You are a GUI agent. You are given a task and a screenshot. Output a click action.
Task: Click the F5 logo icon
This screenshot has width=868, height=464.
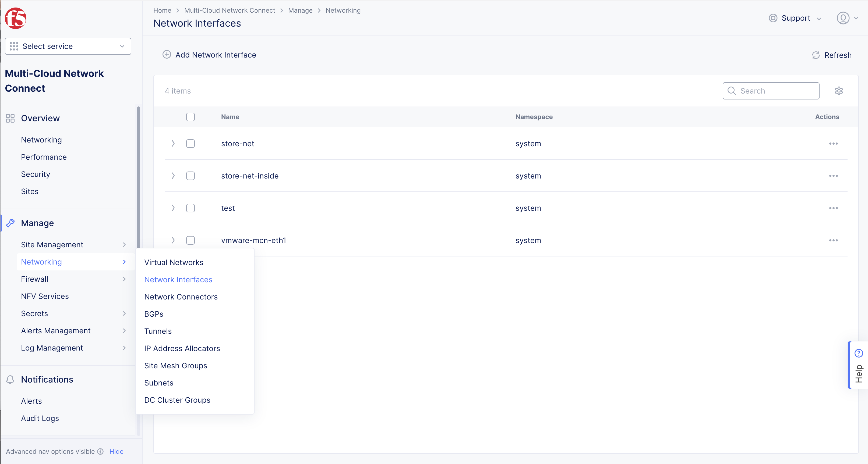[x=16, y=18]
